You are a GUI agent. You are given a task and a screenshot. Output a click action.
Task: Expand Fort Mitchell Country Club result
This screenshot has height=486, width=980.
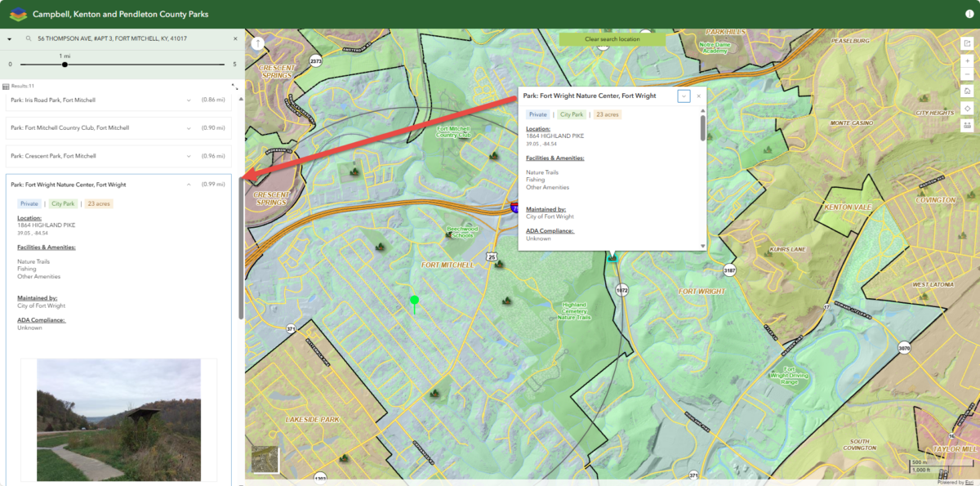point(189,127)
